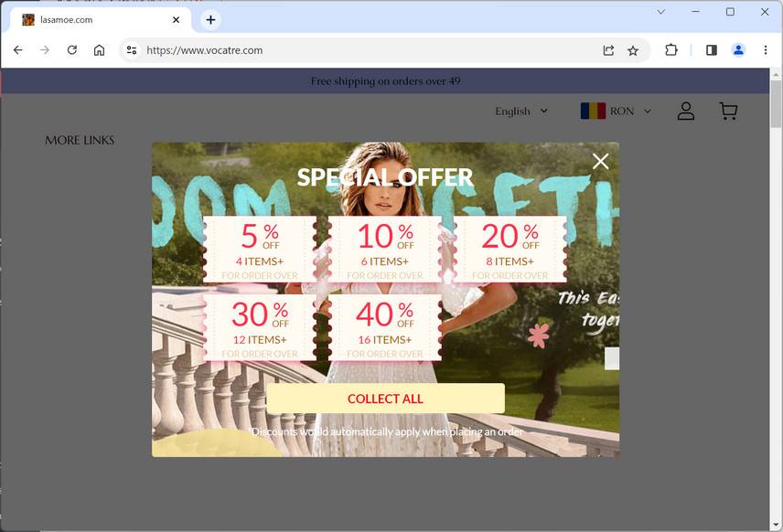Viewport: 783px width, 532px height.
Task: Share this page icon
Action: [608, 50]
